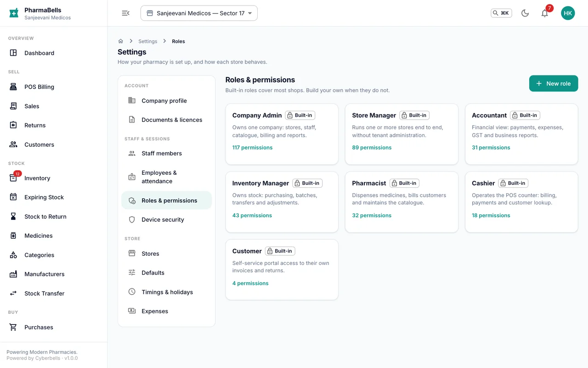The image size is (588, 368).
Task: Open the search shortcut box
Action: point(501,13)
